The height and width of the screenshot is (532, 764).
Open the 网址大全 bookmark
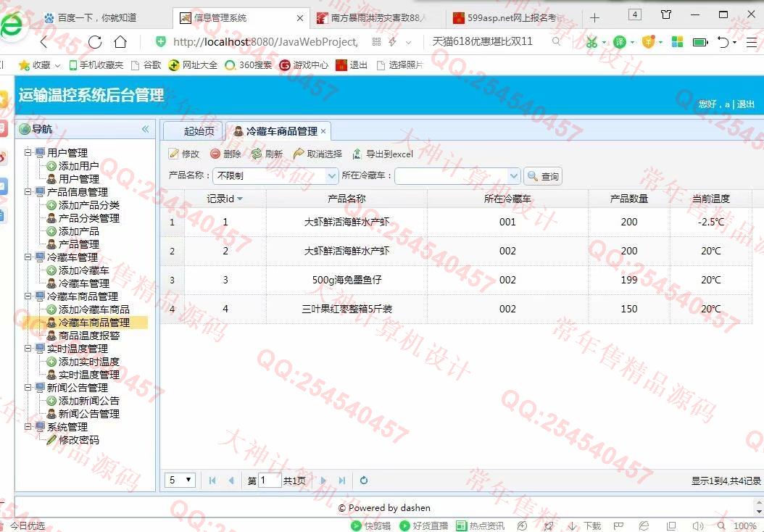coord(194,65)
